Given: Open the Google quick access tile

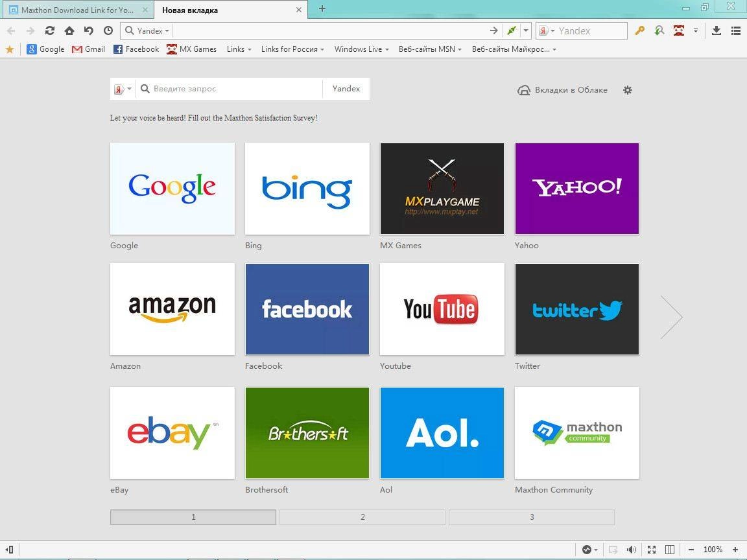Looking at the screenshot, I should click(x=172, y=189).
